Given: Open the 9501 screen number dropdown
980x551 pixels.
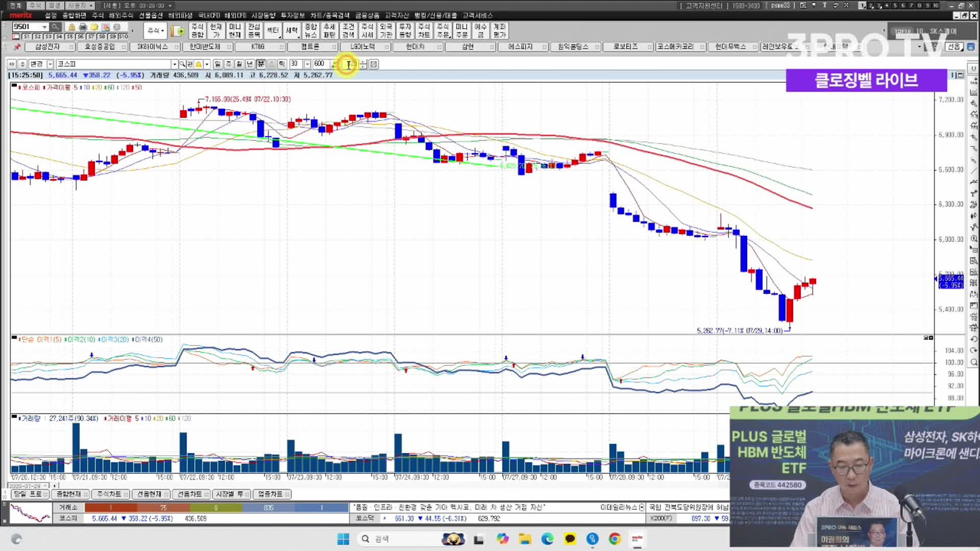Looking at the screenshot, I should (44, 27).
